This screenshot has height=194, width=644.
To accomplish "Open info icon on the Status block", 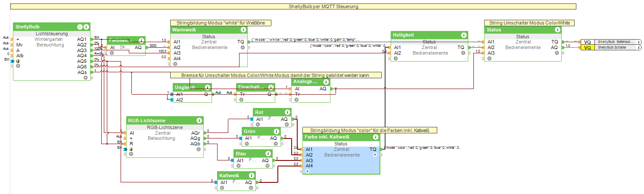I will 557,30.
